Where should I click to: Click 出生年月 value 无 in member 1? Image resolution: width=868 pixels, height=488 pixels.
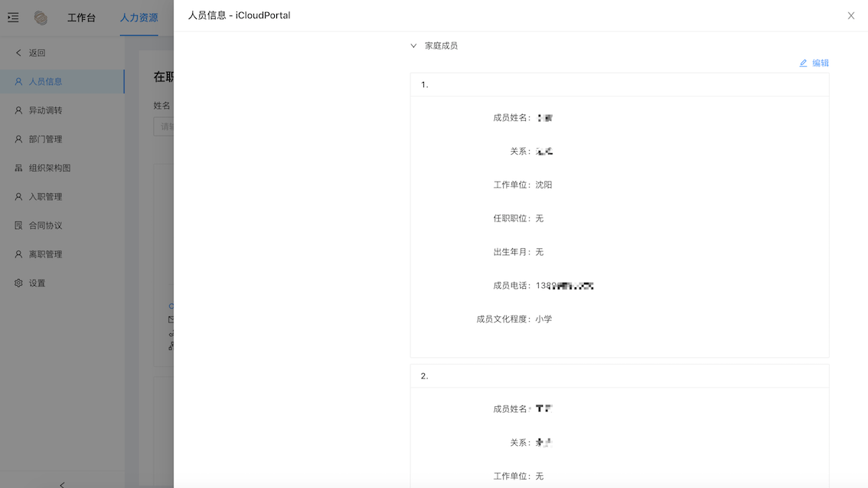[x=540, y=252]
